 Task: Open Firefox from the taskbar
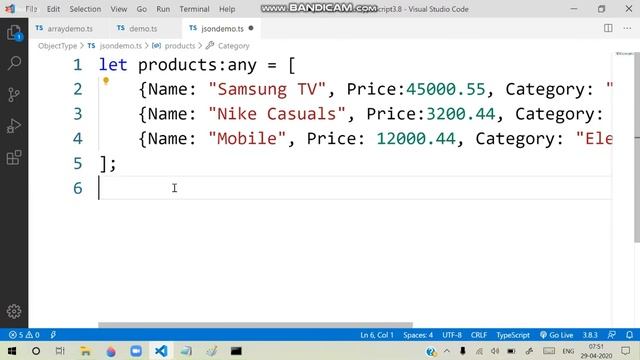pyautogui.click(x=111, y=351)
